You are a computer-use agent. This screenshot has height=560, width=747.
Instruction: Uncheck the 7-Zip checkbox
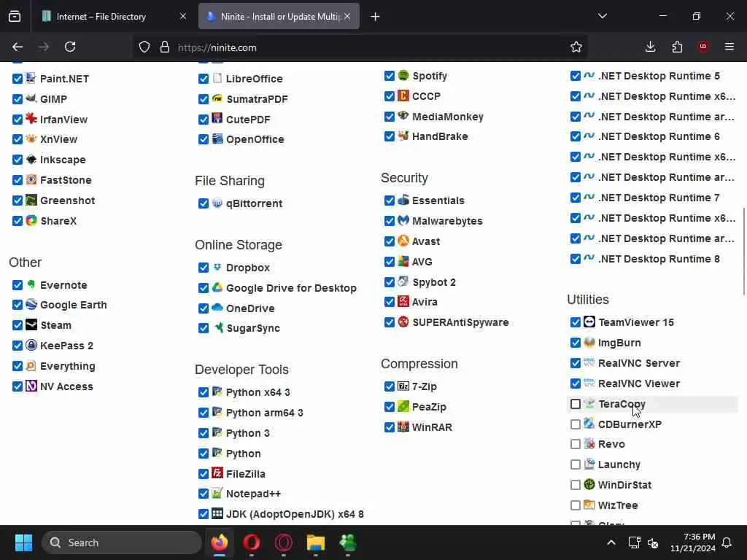click(x=390, y=386)
